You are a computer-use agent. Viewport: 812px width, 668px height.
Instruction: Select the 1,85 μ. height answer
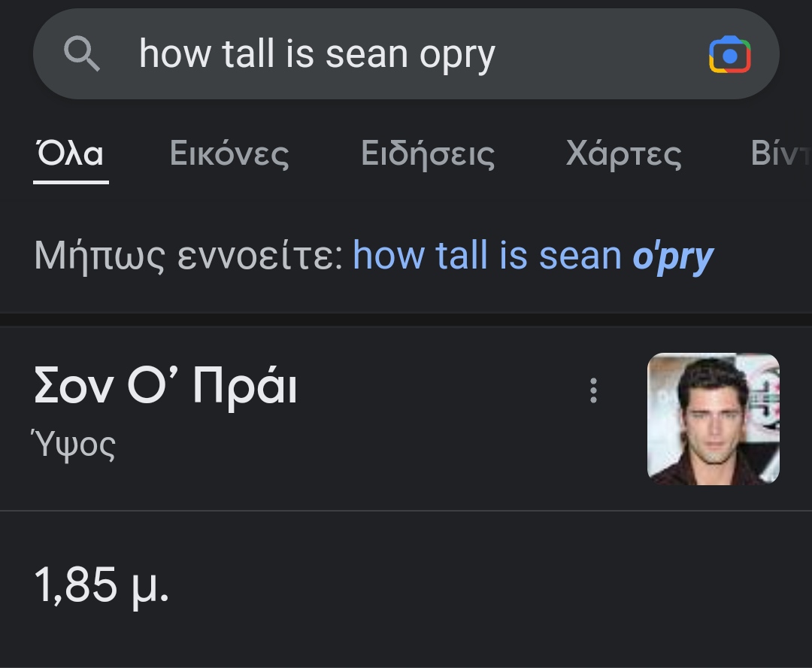point(101,585)
